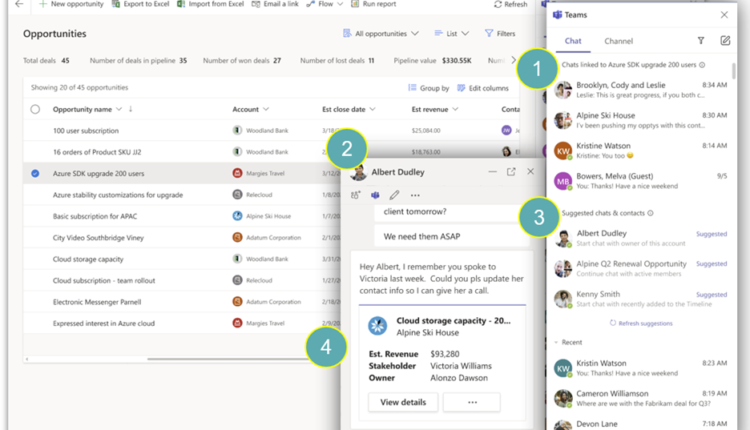Click the pencil edit icon in chat

(x=395, y=195)
